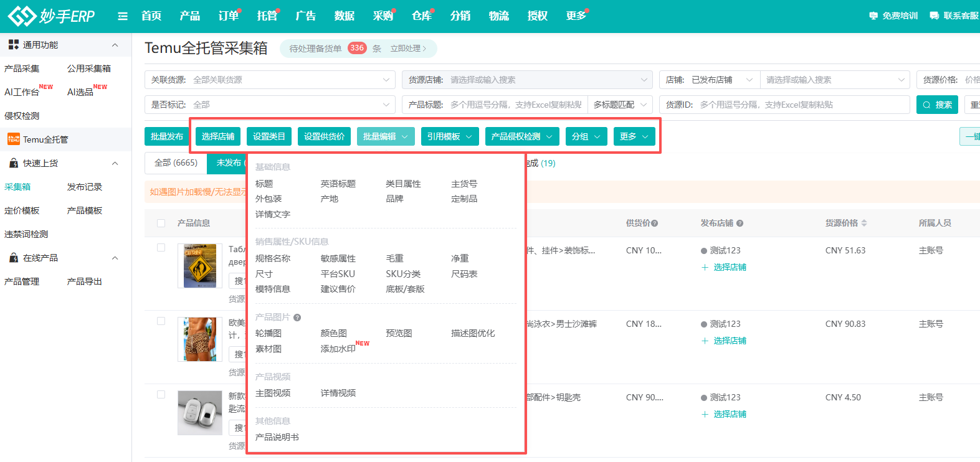
Task: Click the 产品标题 input field
Action: pyautogui.click(x=516, y=105)
